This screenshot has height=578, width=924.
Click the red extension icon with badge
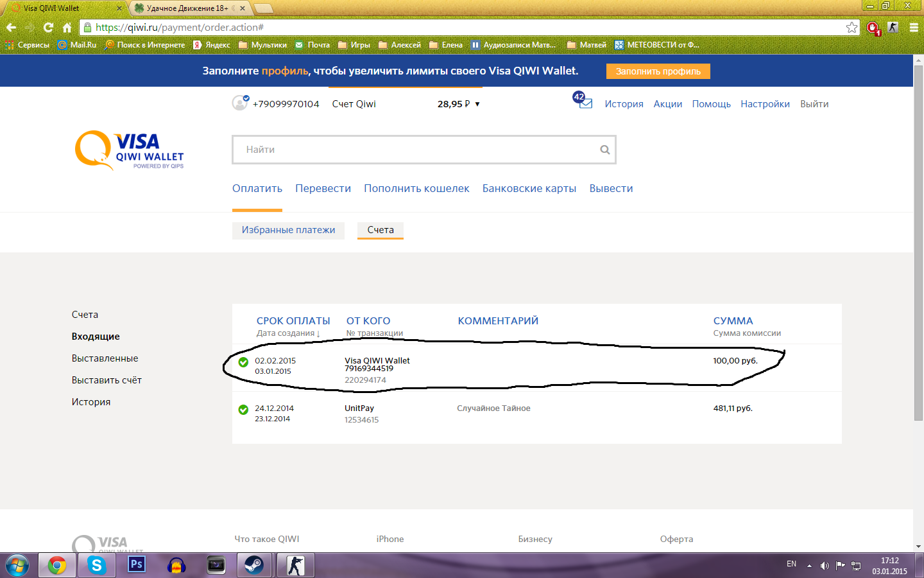click(873, 28)
